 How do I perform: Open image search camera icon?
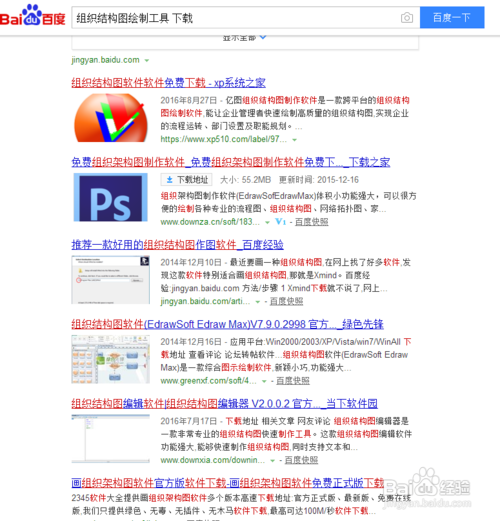pos(407,18)
